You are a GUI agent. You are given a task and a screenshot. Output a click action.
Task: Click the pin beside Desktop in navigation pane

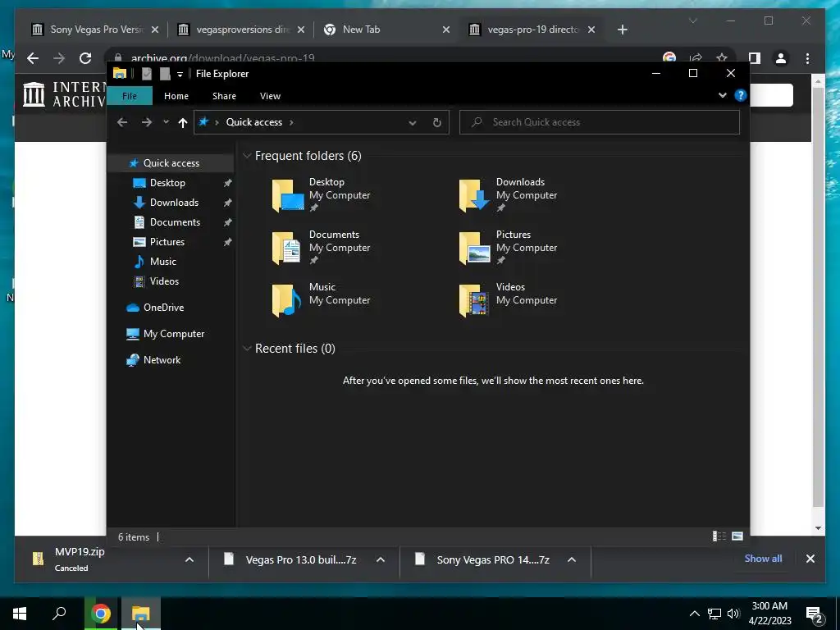[x=228, y=183]
